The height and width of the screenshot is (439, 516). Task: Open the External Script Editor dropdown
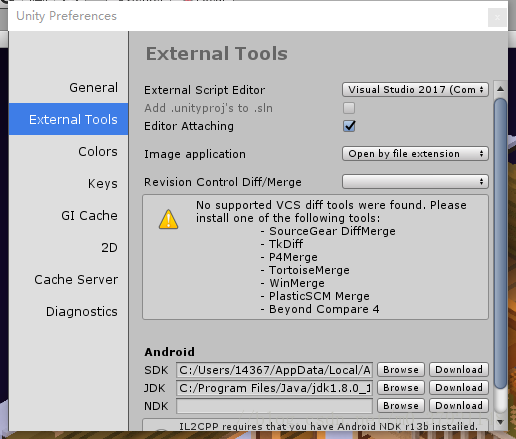[x=415, y=90]
